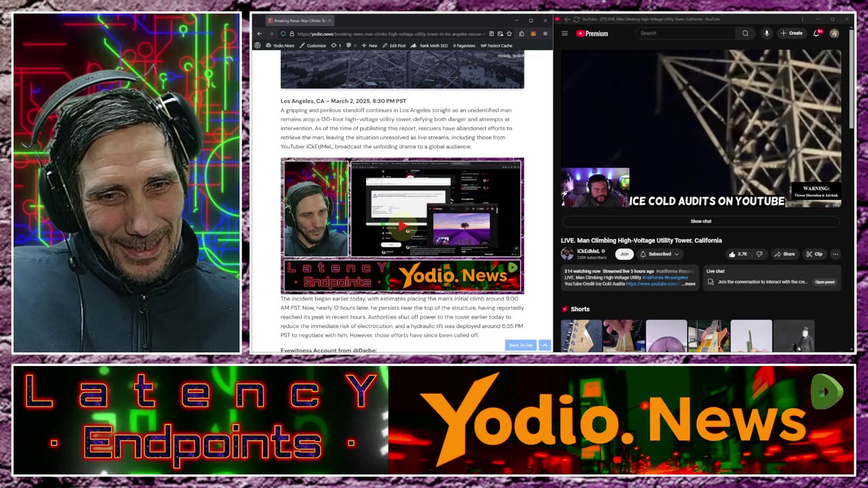Click the Back To Top button
The width and height of the screenshot is (868, 488).
[521, 345]
